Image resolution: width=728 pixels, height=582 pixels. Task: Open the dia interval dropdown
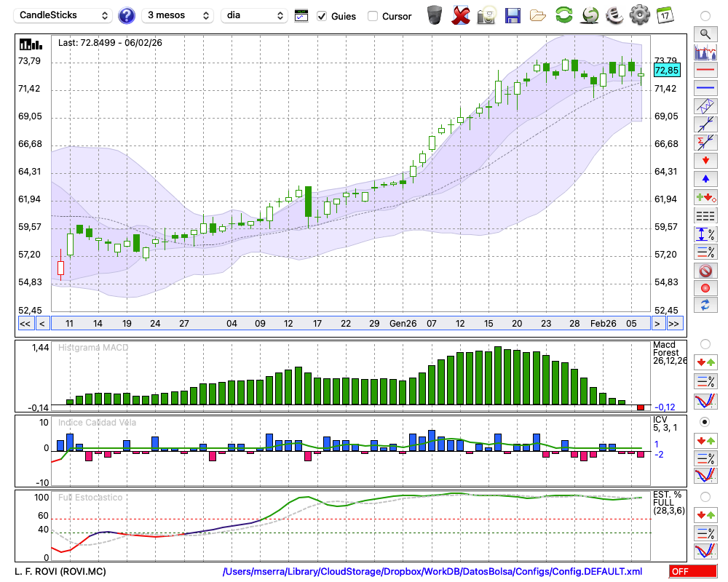coord(254,15)
